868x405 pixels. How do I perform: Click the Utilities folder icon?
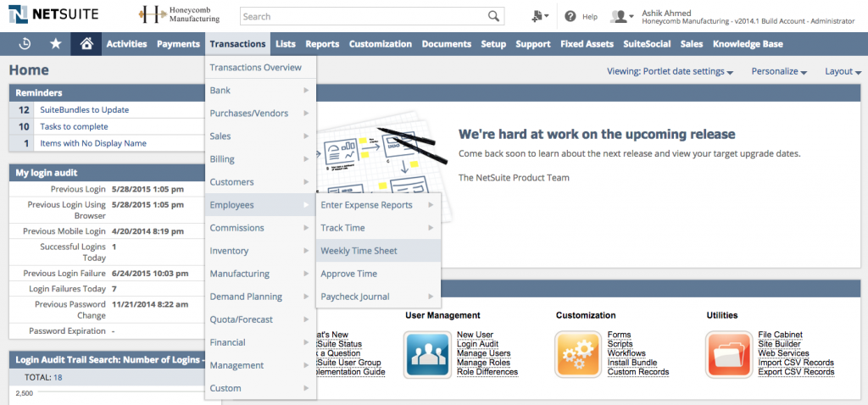point(728,355)
